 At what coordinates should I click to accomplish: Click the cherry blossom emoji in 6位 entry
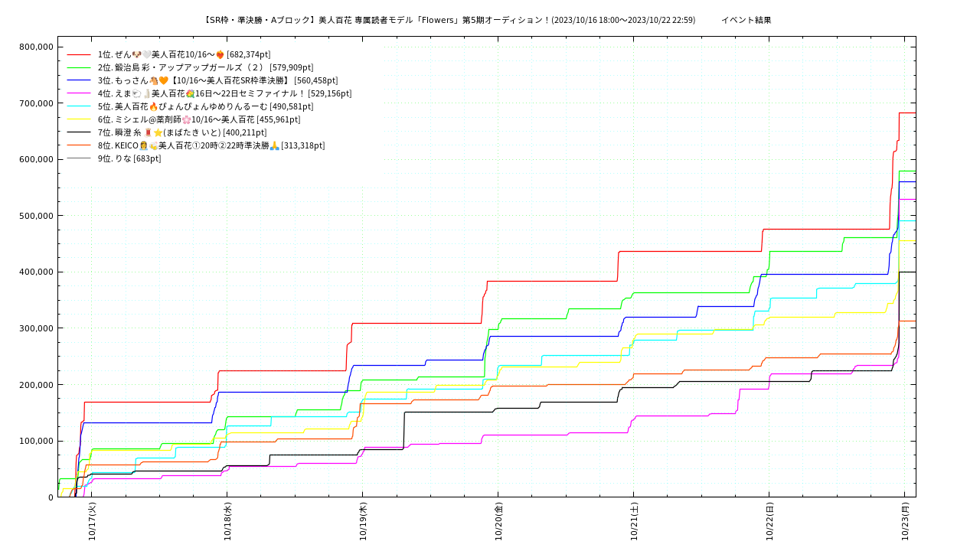(185, 119)
